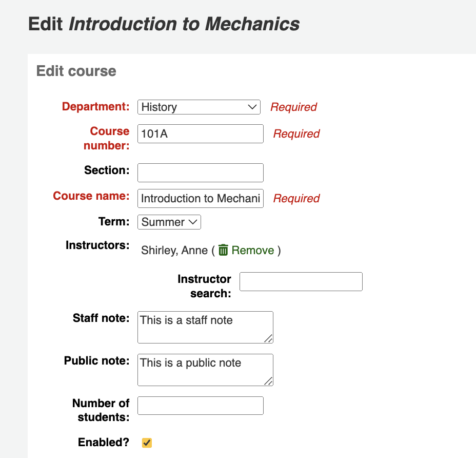476x458 pixels.
Task: Click the Department field label
Action: pyautogui.click(x=96, y=107)
